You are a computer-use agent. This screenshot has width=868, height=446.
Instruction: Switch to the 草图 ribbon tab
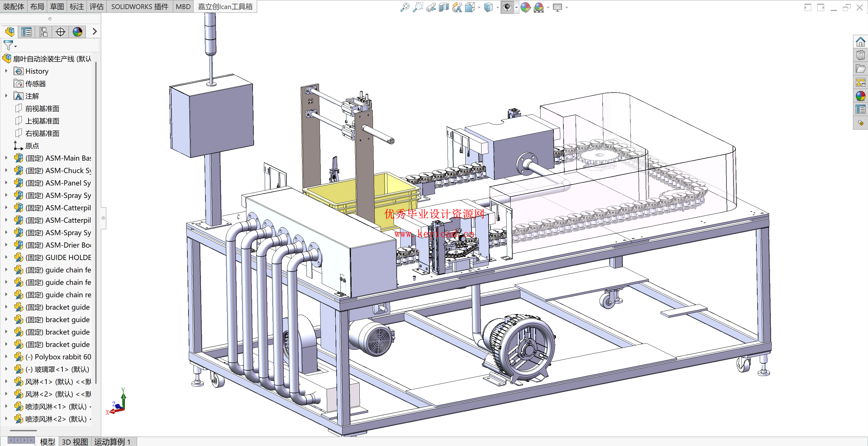point(57,6)
